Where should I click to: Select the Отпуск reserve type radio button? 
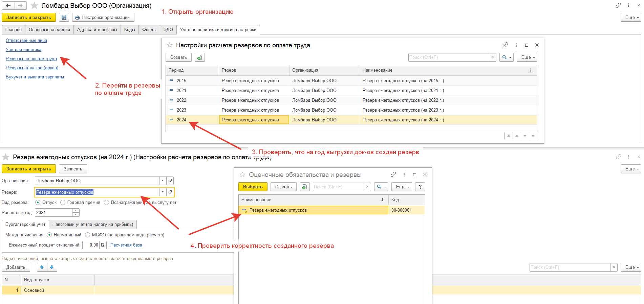coord(38,202)
